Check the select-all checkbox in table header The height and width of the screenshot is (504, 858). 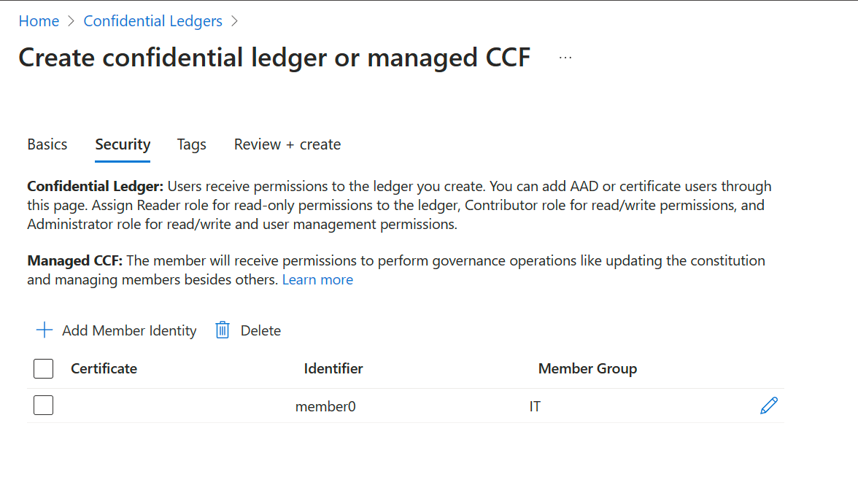click(x=43, y=368)
